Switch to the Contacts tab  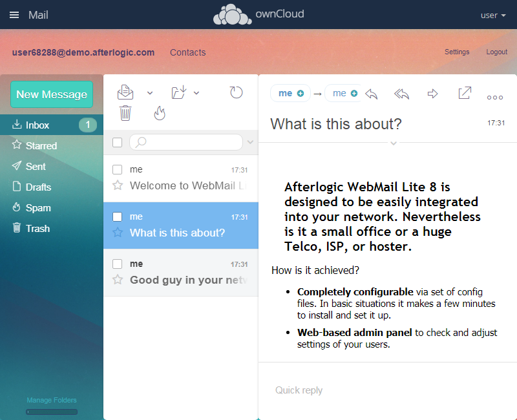(x=187, y=52)
